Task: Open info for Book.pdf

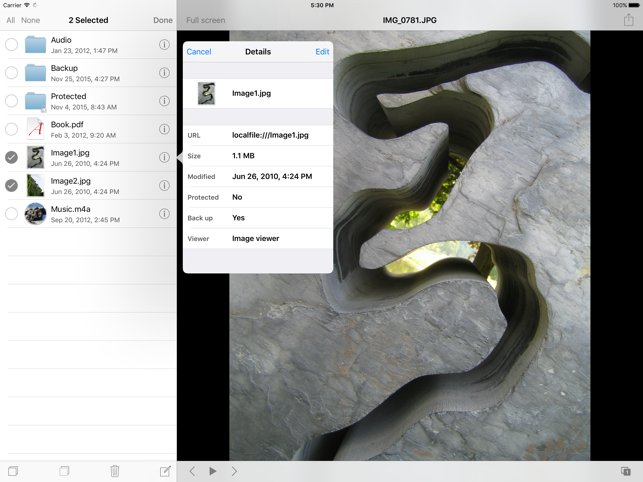Action: [x=164, y=129]
